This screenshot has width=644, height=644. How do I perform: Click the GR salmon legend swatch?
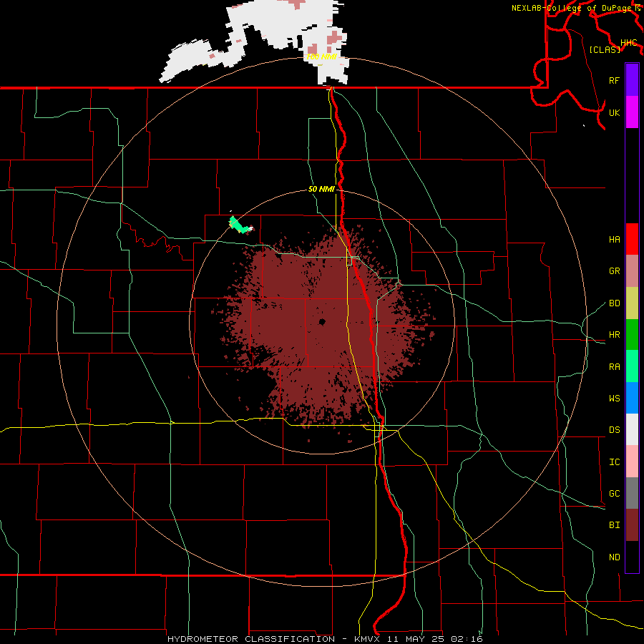tap(632, 271)
